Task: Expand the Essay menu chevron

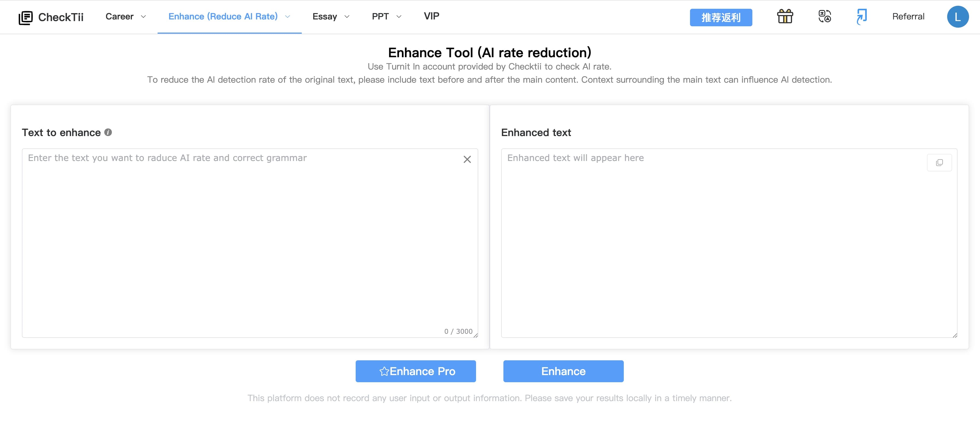Action: [347, 17]
